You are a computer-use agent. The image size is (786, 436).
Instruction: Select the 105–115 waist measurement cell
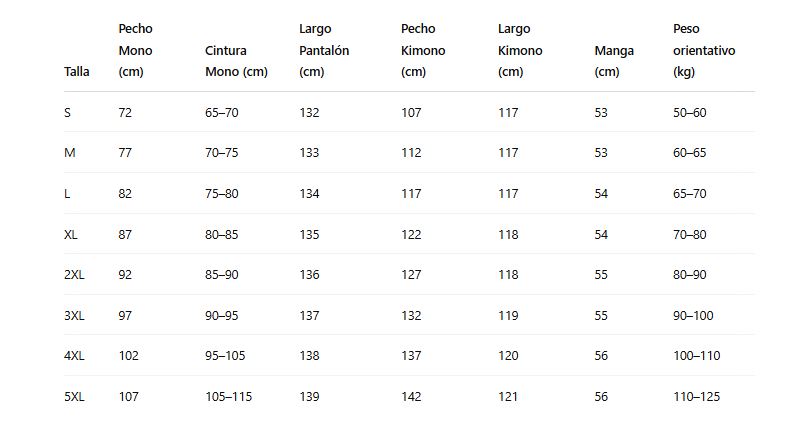click(228, 397)
